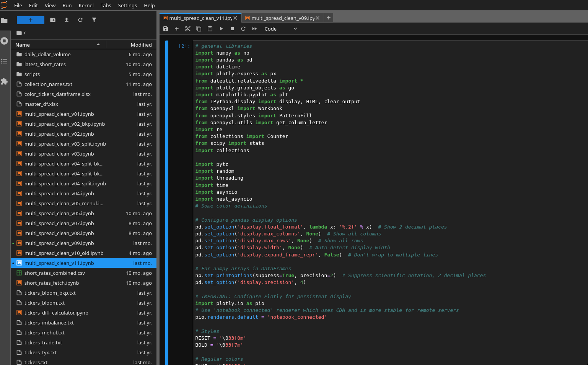Run the current cell with play icon

pyautogui.click(x=221, y=29)
